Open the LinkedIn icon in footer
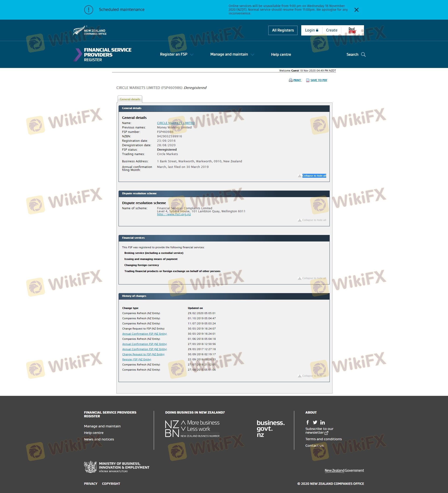The width and height of the screenshot is (448, 493). [x=322, y=422]
